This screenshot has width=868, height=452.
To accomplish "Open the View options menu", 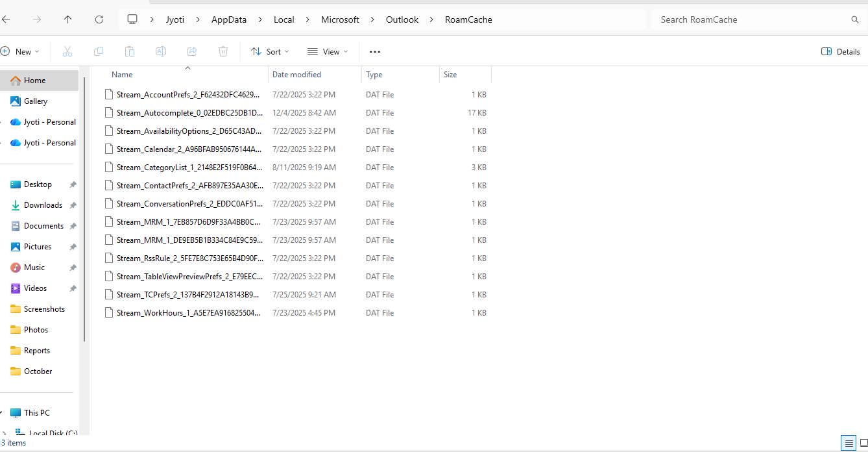I will (x=328, y=51).
